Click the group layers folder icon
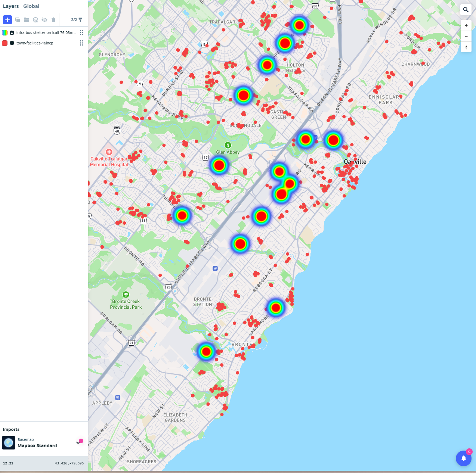This screenshot has width=476, height=473. (x=27, y=20)
